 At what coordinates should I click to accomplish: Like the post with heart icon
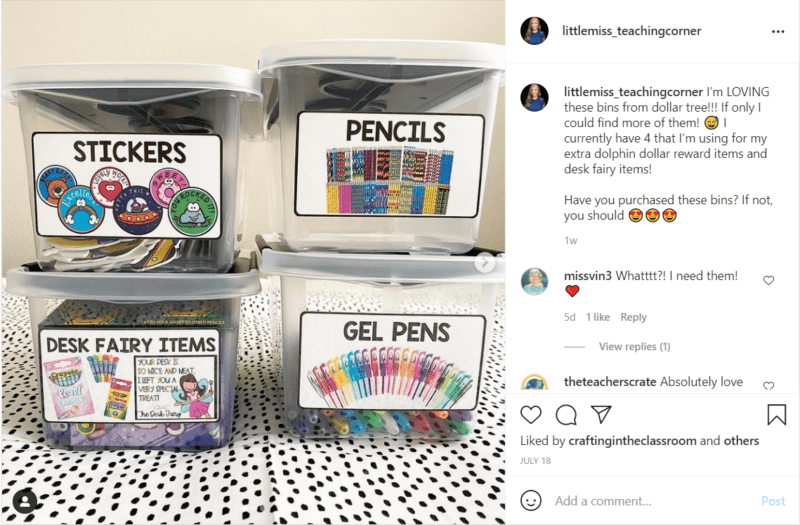click(531, 415)
